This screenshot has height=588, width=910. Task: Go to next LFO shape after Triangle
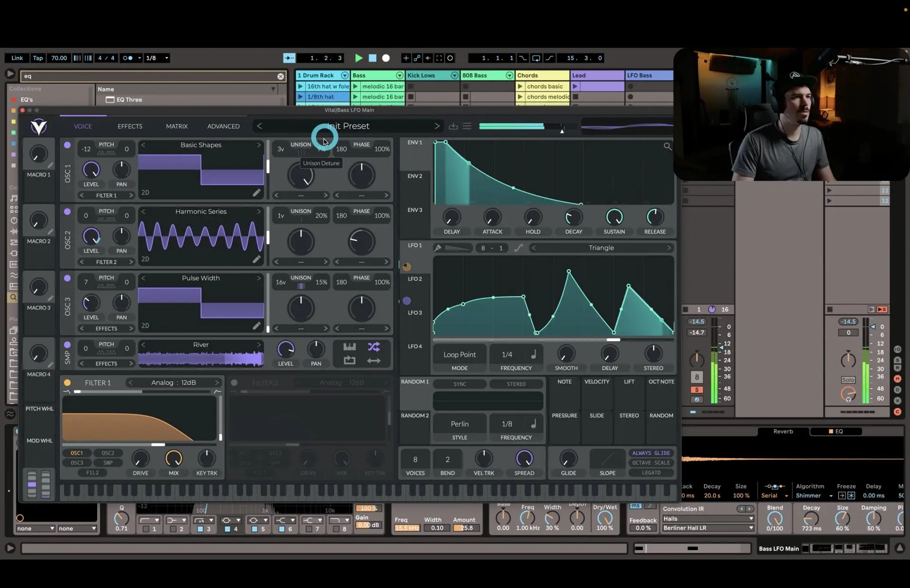669,248
